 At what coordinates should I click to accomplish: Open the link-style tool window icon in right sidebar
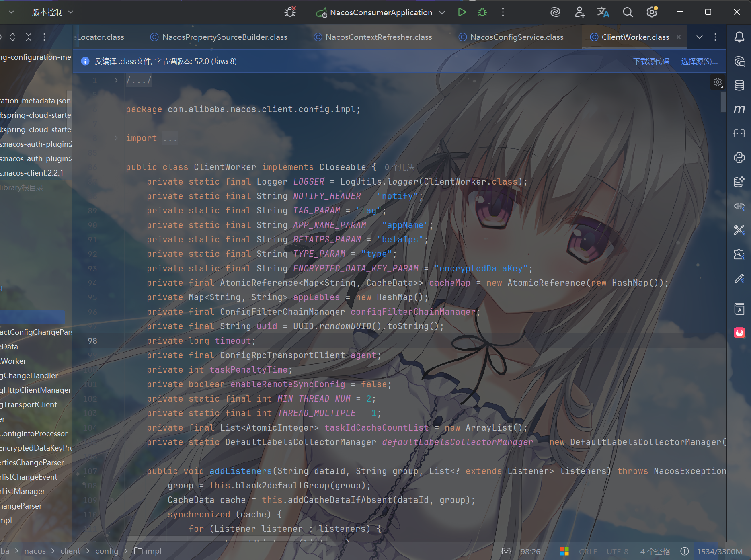point(739,206)
